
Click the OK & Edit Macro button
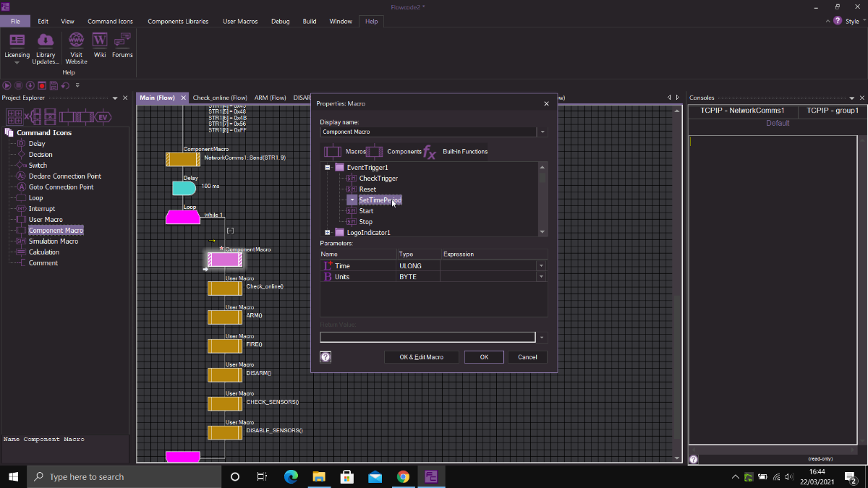click(x=421, y=357)
